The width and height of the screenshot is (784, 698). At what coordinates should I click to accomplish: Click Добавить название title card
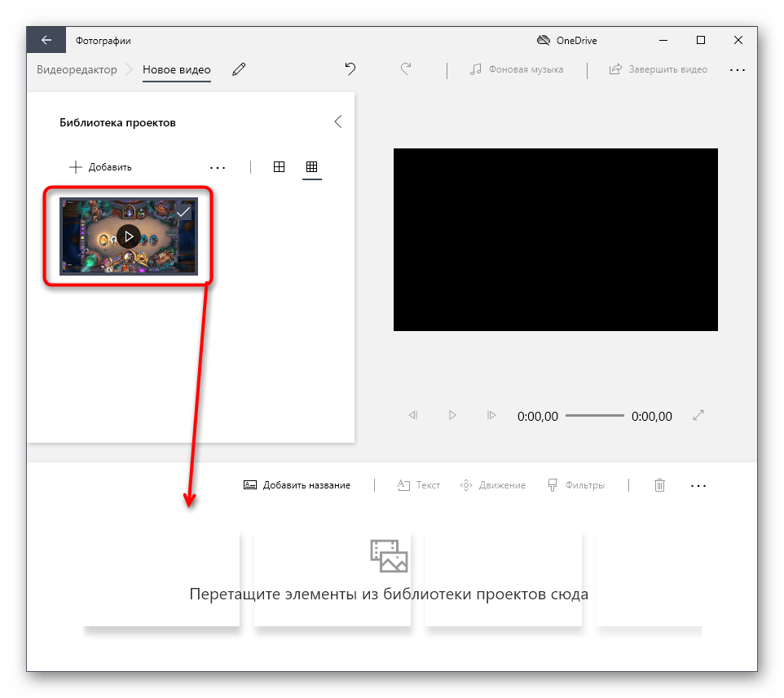[x=297, y=485]
